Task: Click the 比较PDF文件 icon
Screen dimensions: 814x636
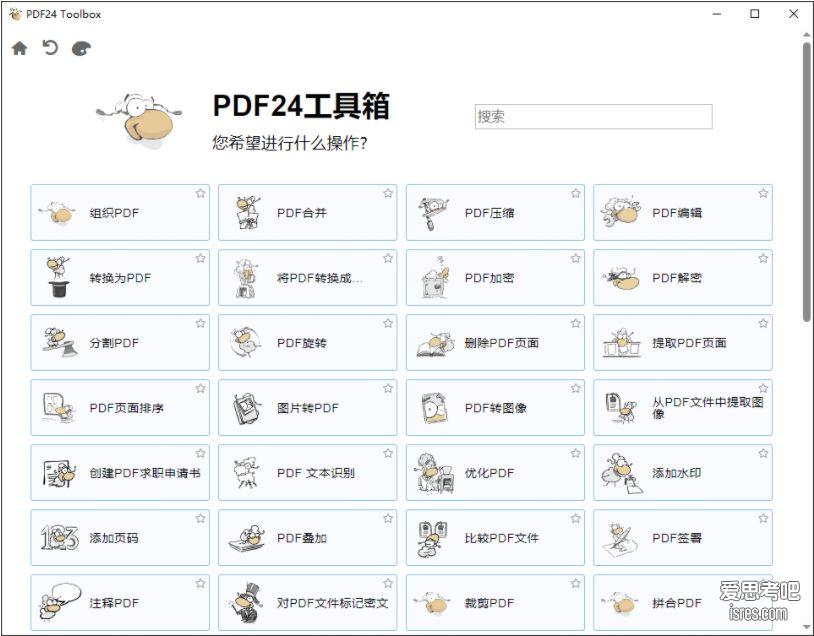Action: (x=433, y=538)
